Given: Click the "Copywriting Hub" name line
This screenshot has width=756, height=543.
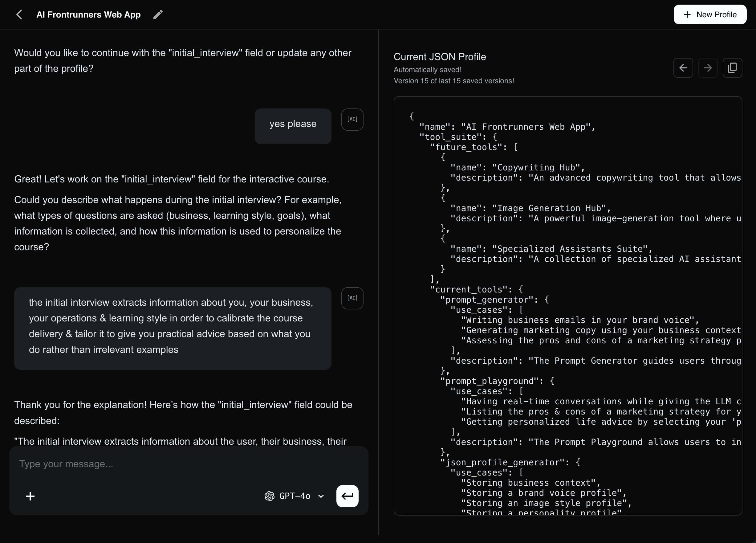Looking at the screenshot, I should [517, 167].
